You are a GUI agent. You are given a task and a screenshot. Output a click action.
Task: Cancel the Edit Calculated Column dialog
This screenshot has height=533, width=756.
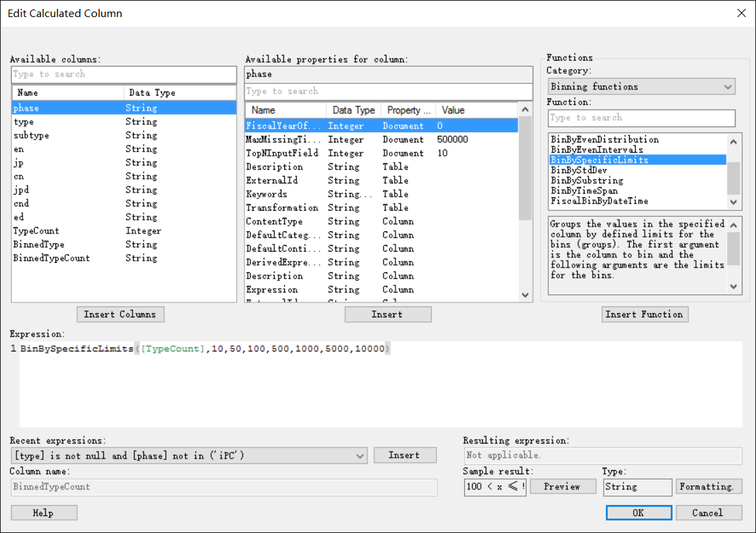tap(709, 513)
